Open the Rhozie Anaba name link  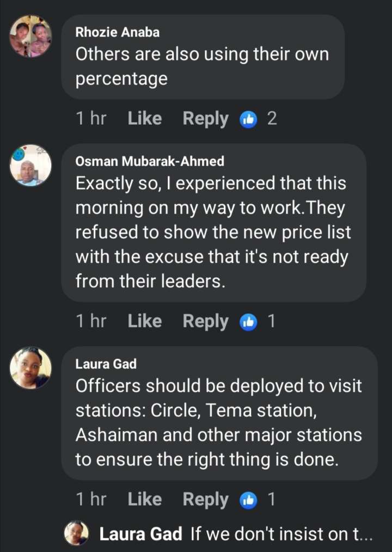118,32
